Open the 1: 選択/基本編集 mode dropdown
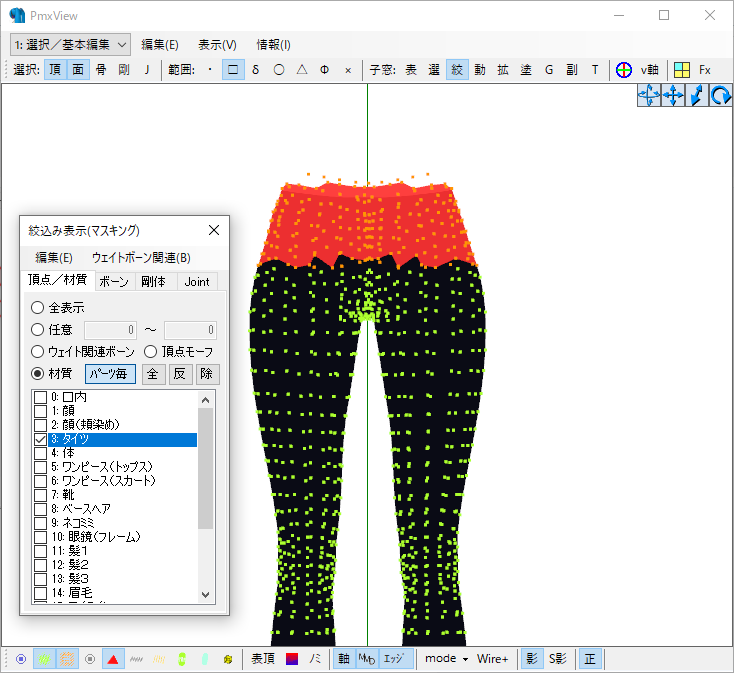This screenshot has height=673, width=734. tap(70, 45)
